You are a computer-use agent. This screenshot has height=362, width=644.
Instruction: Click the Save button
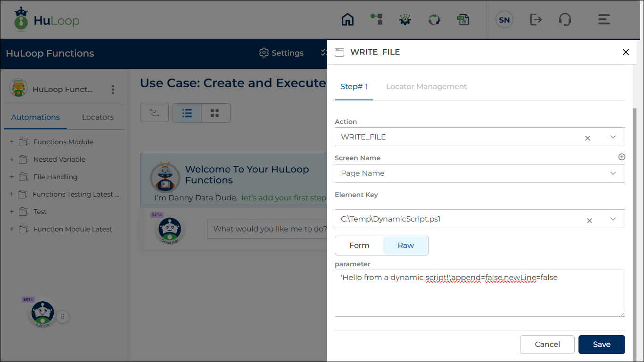(x=601, y=345)
